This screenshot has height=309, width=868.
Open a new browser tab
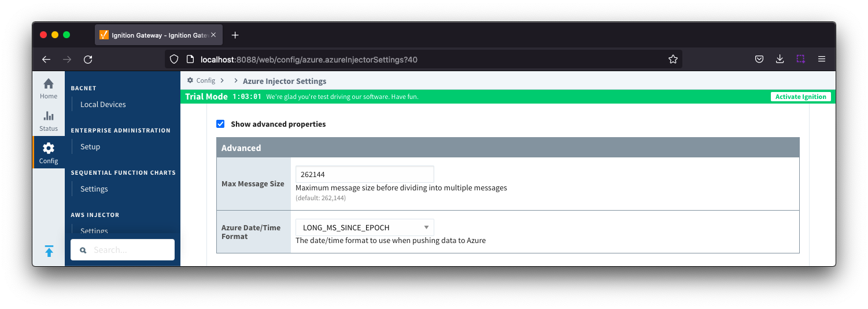pos(235,35)
